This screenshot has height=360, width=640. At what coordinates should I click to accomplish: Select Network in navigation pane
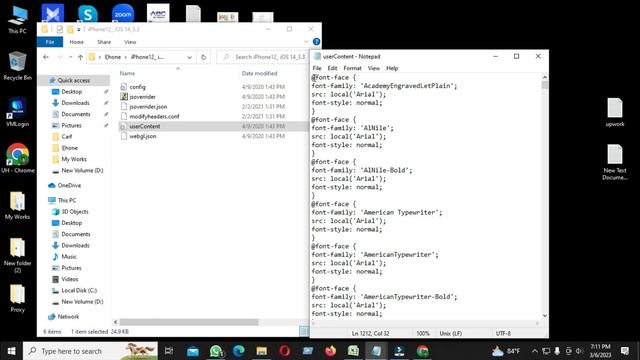pos(68,317)
